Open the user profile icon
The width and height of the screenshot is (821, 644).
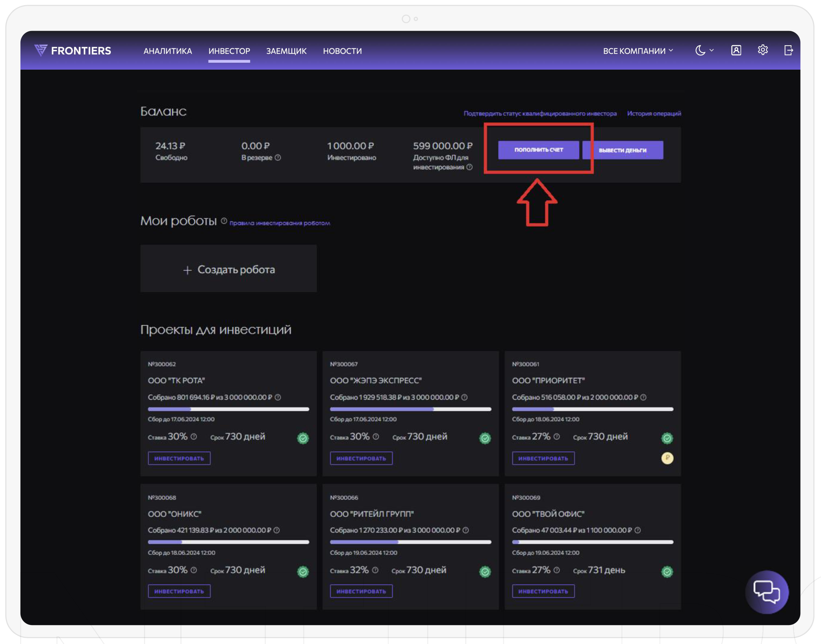tap(736, 50)
